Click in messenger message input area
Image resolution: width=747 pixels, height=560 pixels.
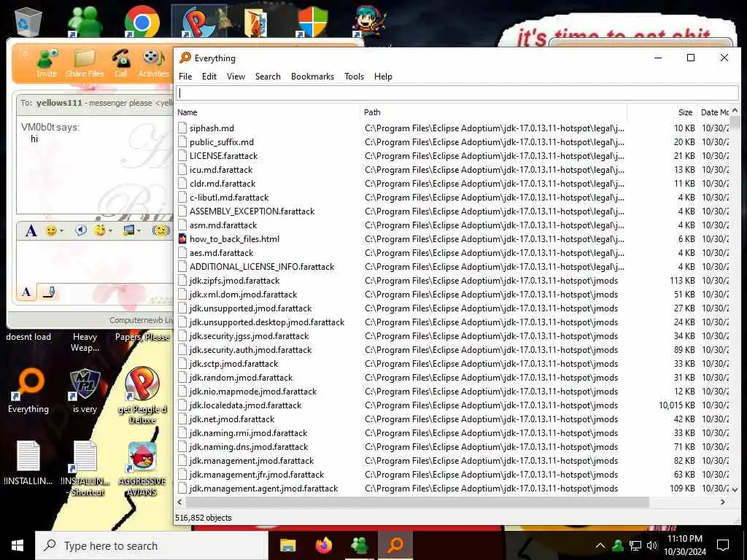tap(96, 261)
